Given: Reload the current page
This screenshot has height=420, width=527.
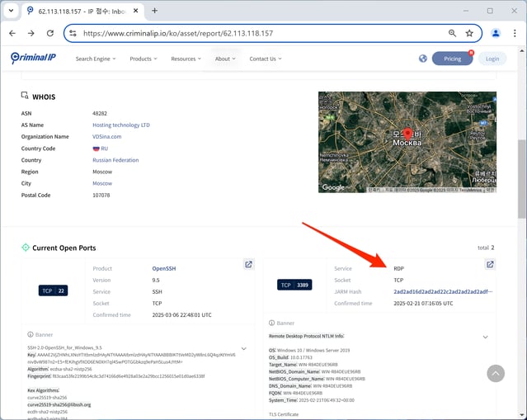Looking at the screenshot, I should click(50, 33).
